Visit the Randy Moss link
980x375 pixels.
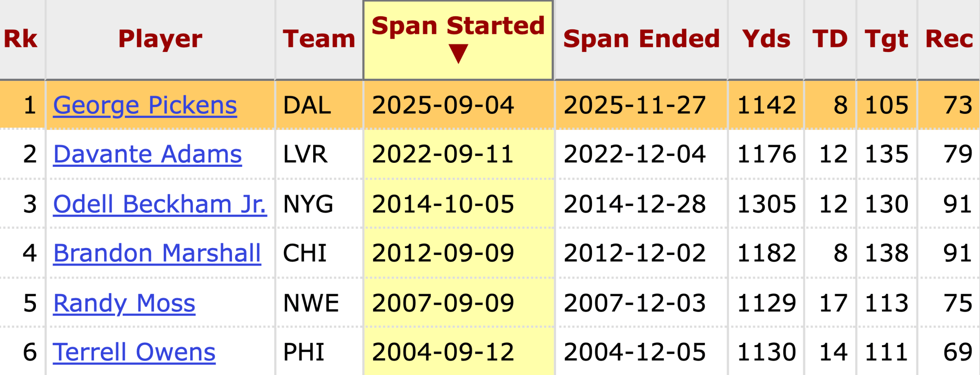coord(124,303)
